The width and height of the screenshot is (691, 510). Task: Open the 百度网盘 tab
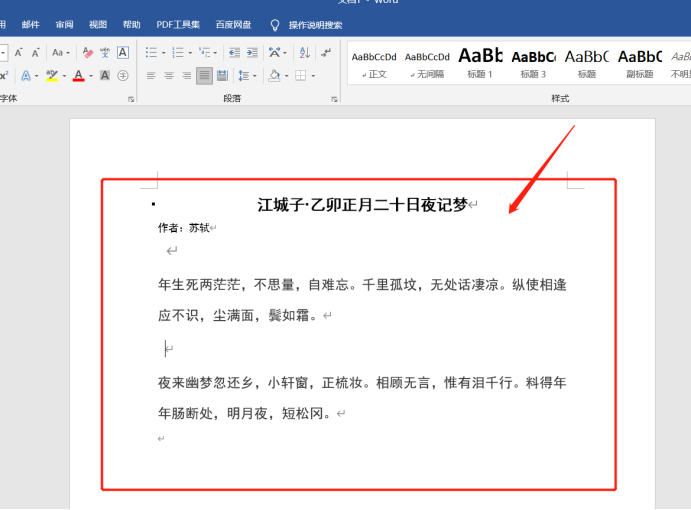(x=234, y=25)
